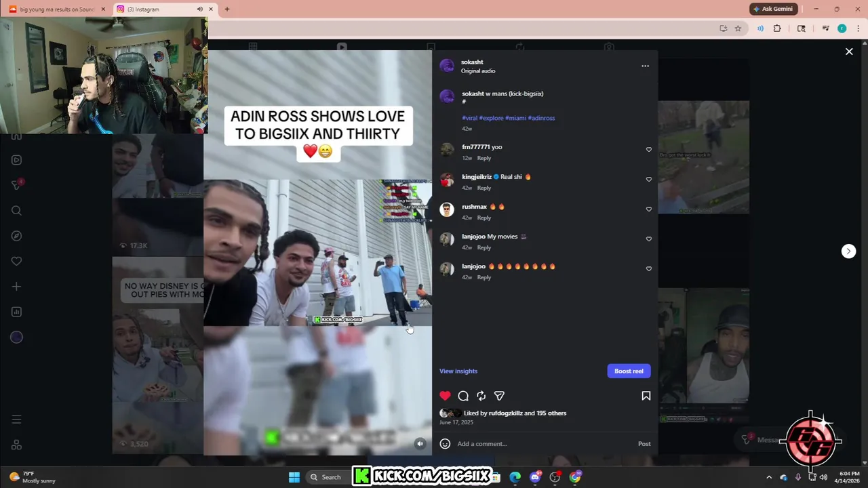Open post more options three dots

[645, 66]
